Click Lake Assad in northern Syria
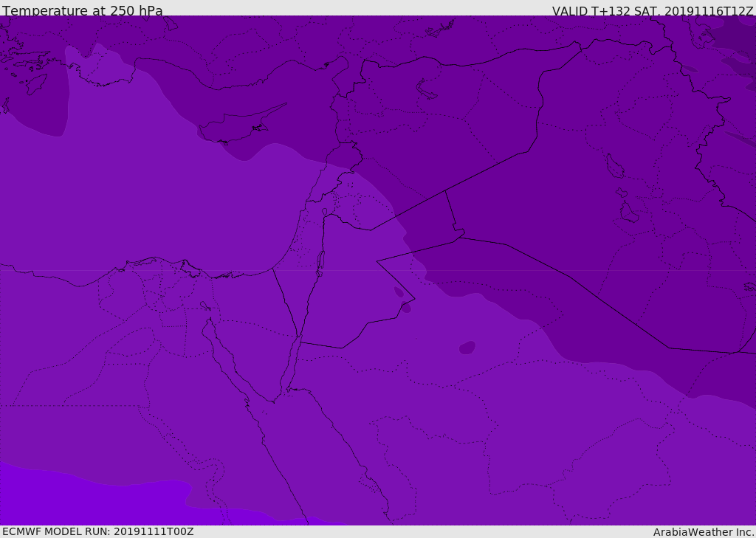 [x=427, y=89]
